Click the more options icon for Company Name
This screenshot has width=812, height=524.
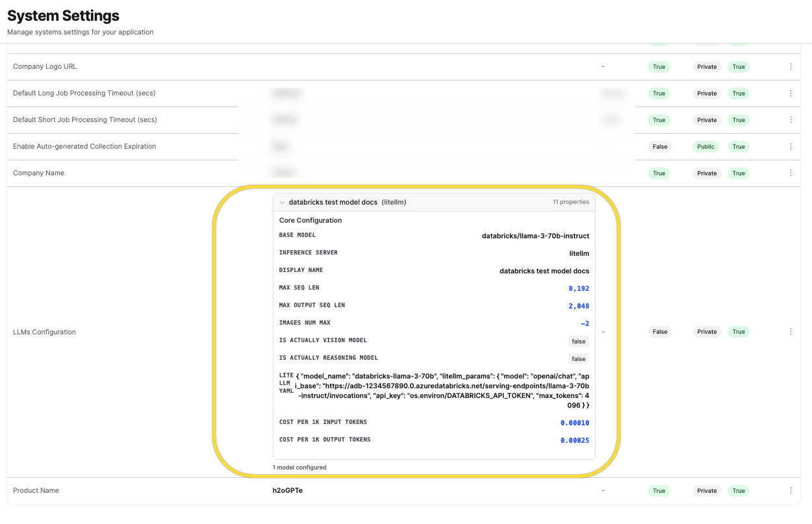pyautogui.click(x=791, y=173)
